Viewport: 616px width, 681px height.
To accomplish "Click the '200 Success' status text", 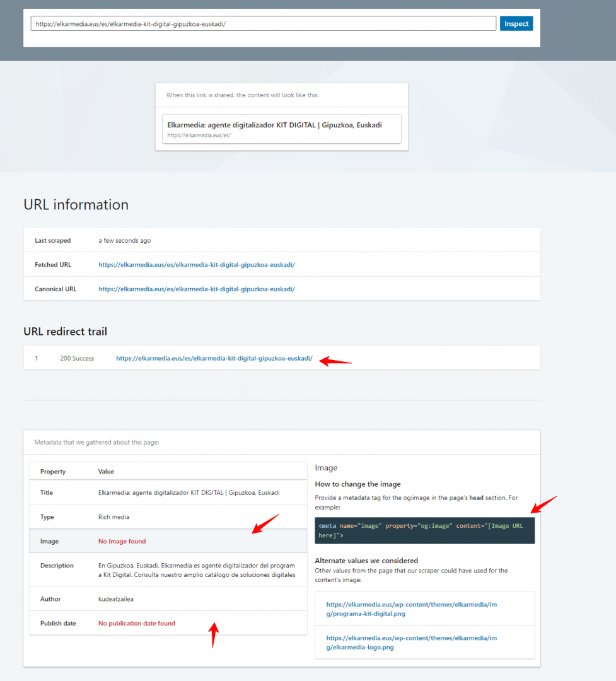I will (x=77, y=358).
